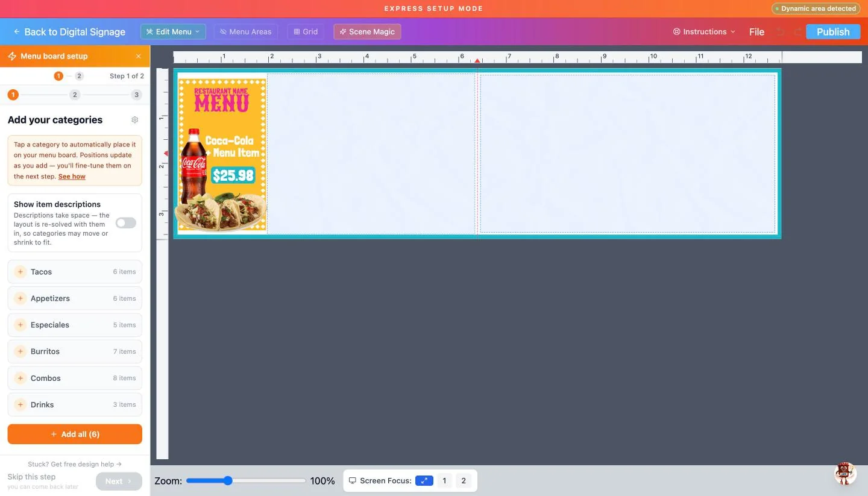Click the red marker on horizontal ruler
Screen dimensions: 868x496
pyautogui.click(x=477, y=61)
